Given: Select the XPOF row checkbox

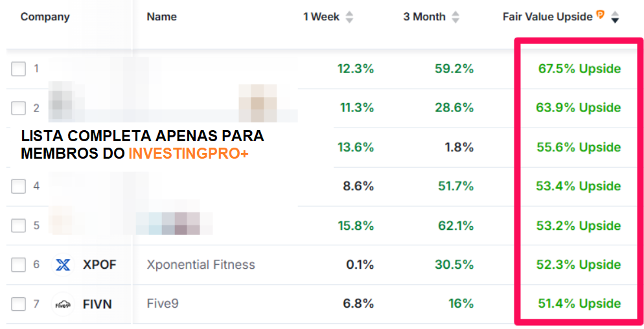Looking at the screenshot, I should 19,265.
